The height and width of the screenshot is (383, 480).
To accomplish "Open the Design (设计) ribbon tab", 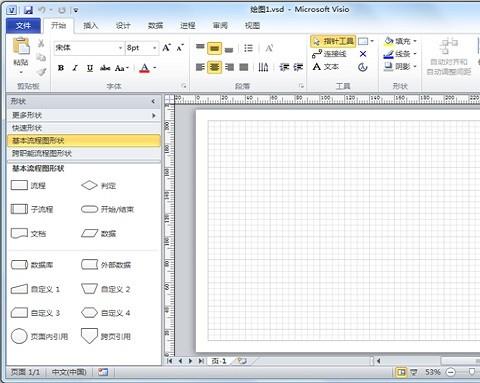I will point(123,26).
